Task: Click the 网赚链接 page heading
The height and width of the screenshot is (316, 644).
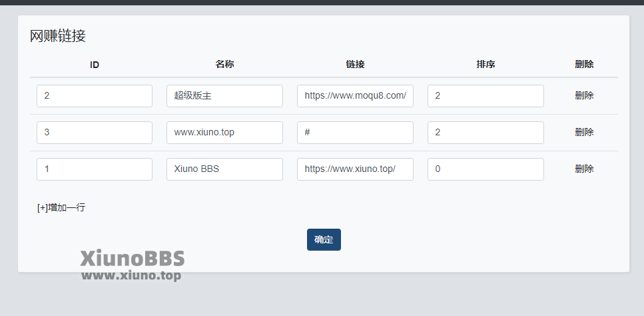Action: [58, 36]
